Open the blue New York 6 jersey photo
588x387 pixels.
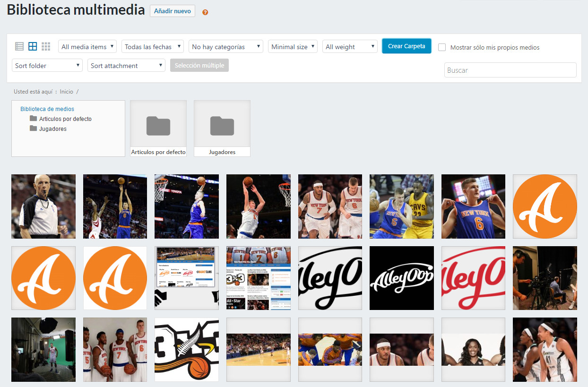tap(473, 206)
